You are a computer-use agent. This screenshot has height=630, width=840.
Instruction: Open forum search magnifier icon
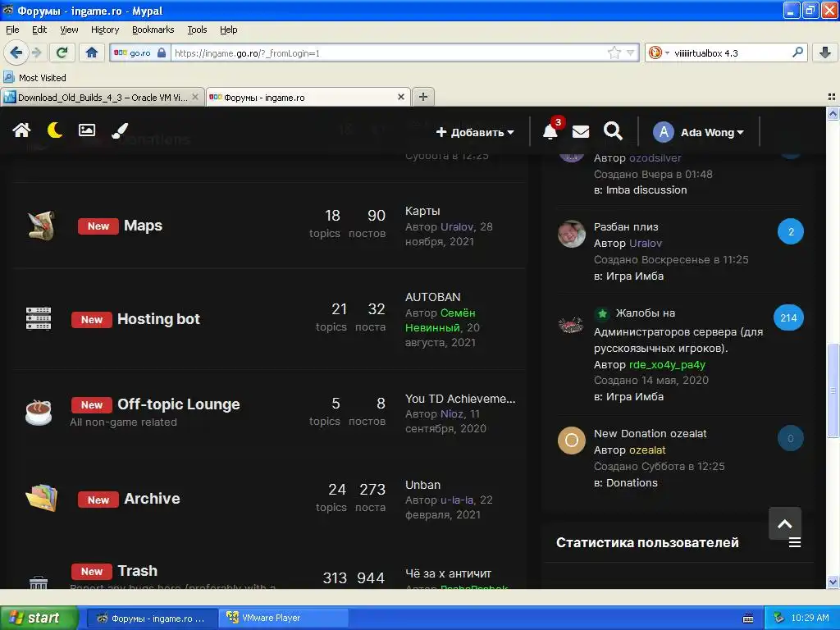(613, 131)
